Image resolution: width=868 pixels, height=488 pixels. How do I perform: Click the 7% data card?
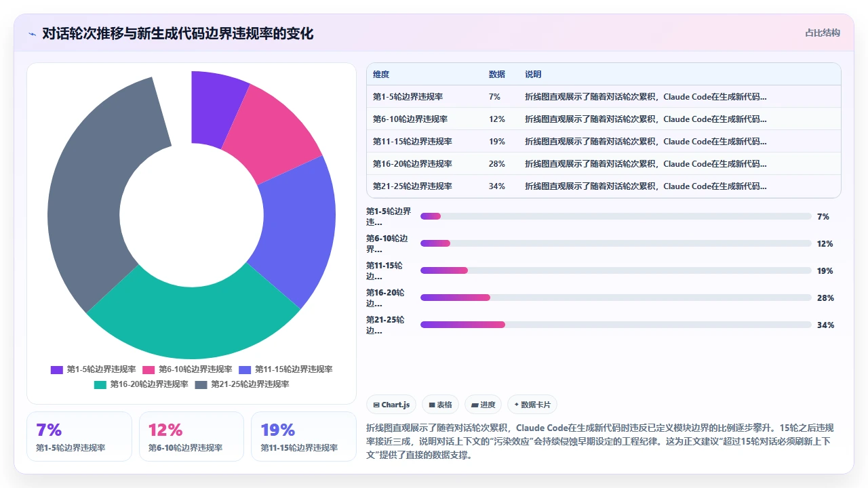click(x=79, y=436)
